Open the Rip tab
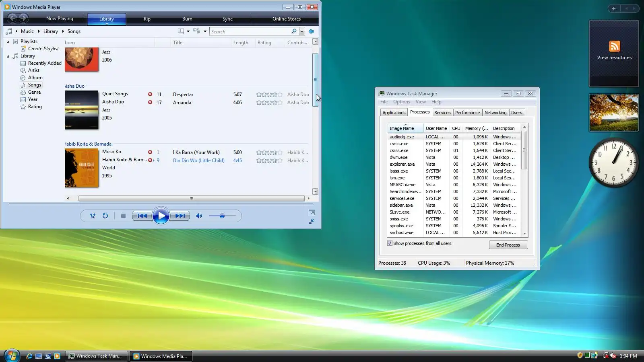 tap(147, 19)
